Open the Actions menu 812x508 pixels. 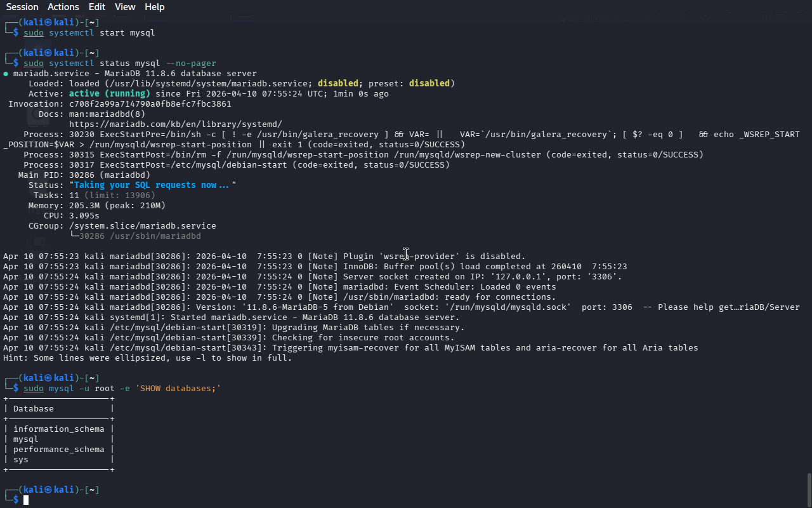63,7
